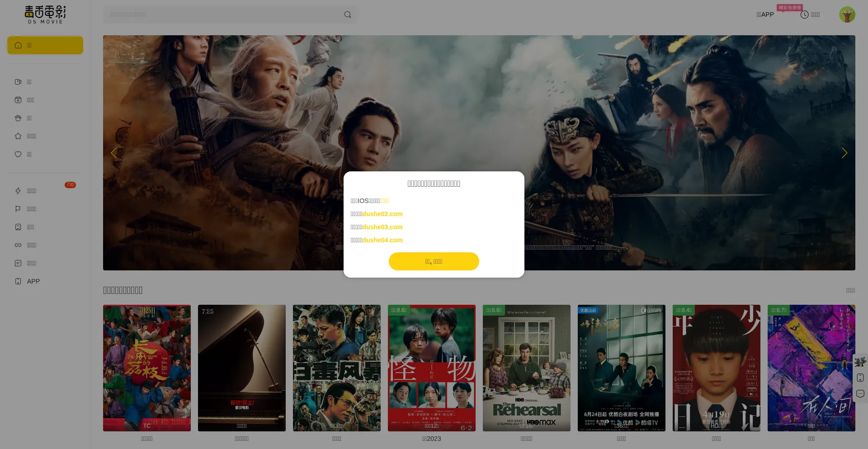The image size is (868, 449).
Task: Open the floating chat bubble icon
Action: tap(860, 394)
